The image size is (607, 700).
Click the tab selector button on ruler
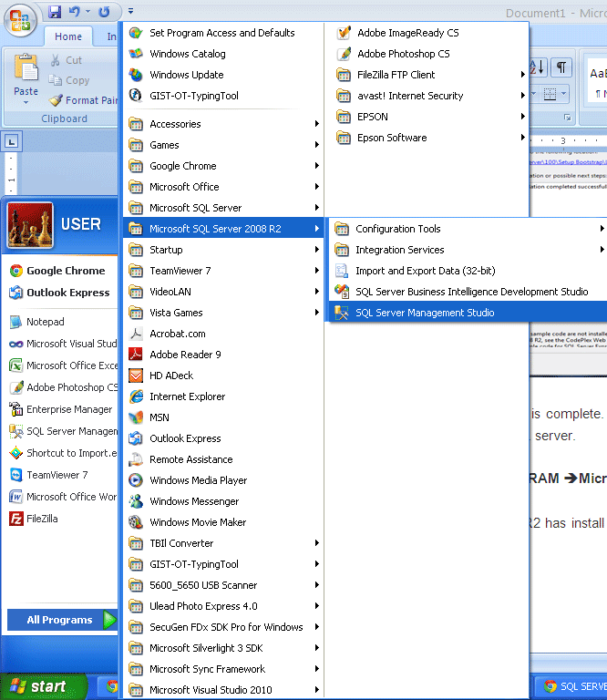(11, 142)
